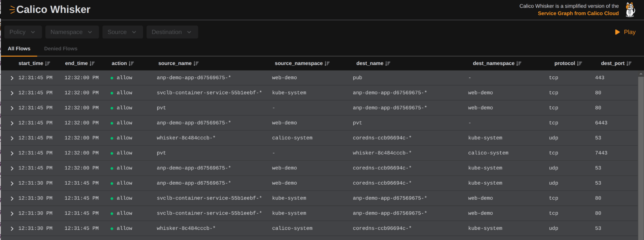Sort by action column icon
The width and height of the screenshot is (644, 240).
click(x=131, y=63)
